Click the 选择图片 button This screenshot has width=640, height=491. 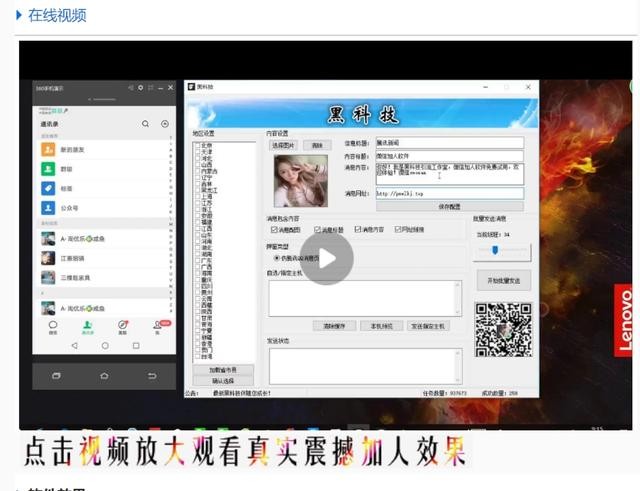tap(282, 145)
